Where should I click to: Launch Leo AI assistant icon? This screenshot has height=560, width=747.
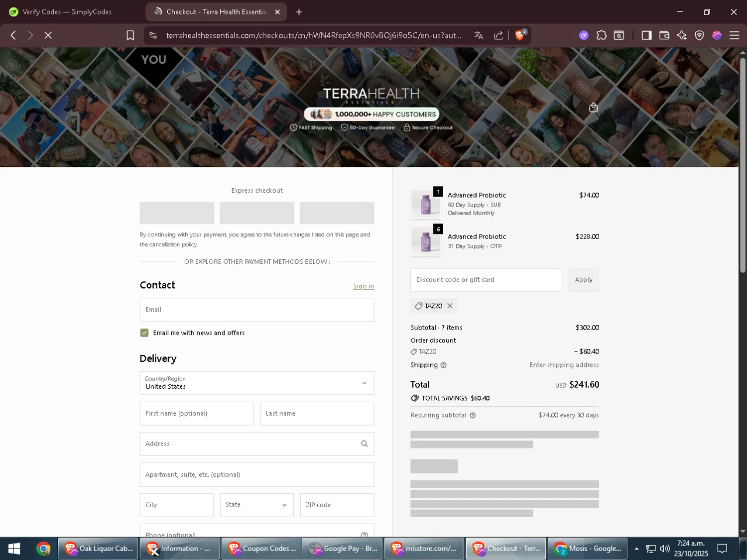coord(682,35)
